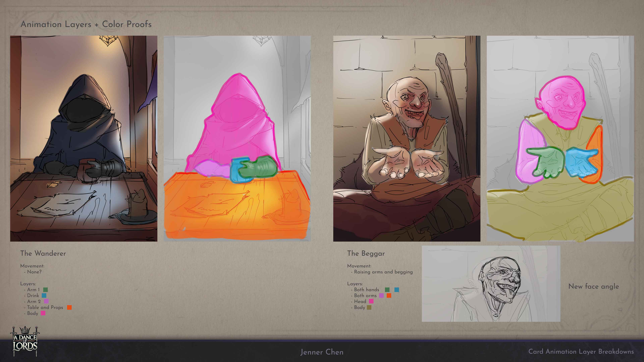The width and height of the screenshot is (644, 362).
Task: Pick the orange Table and Props swatch
Action: tap(69, 308)
